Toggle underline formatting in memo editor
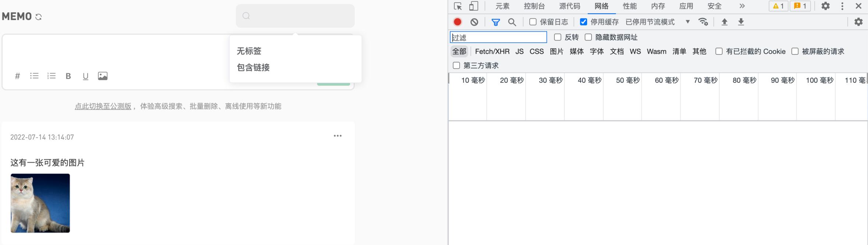 point(85,76)
